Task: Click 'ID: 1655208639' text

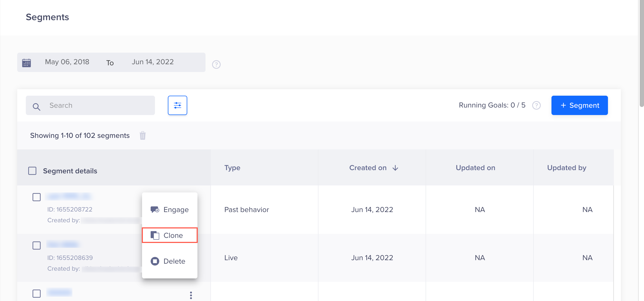Action: click(x=70, y=258)
